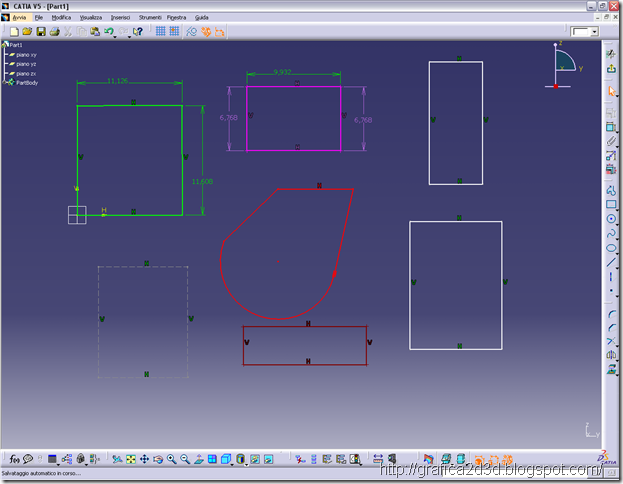Click the Zoom Out magnifier
The width and height of the screenshot is (623, 484).
coord(185,459)
